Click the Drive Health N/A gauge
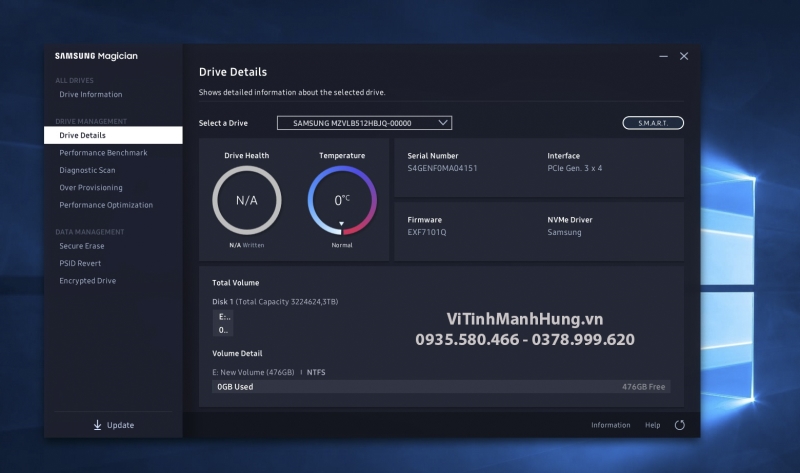This screenshot has width=800, height=473. (x=247, y=200)
